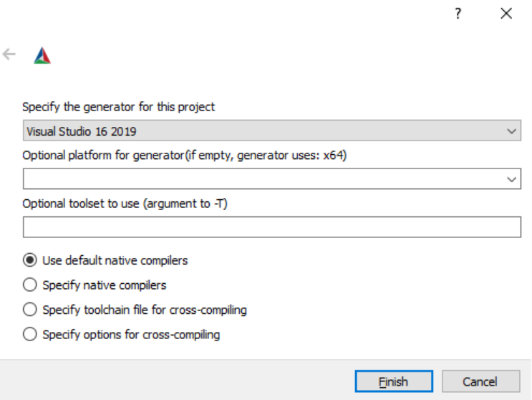Click the empty title bar area
Viewport: 532px width, 400px height.
pyautogui.click(x=215, y=14)
